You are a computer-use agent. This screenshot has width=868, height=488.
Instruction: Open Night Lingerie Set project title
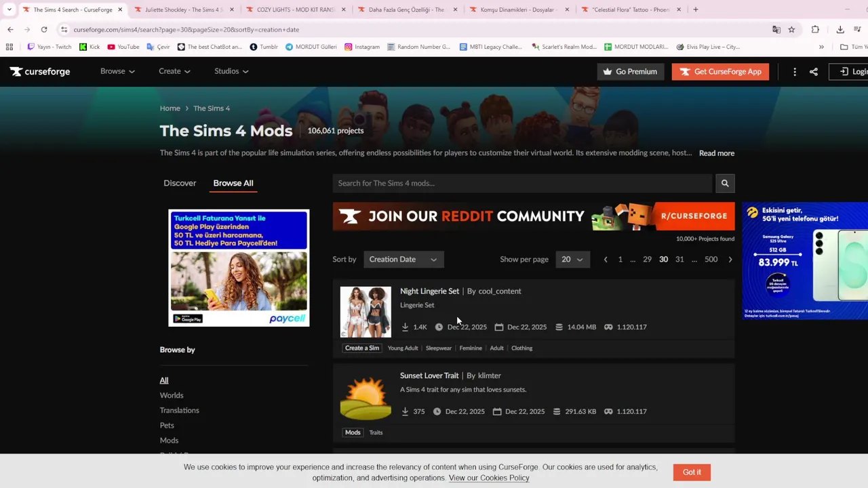[429, 291]
